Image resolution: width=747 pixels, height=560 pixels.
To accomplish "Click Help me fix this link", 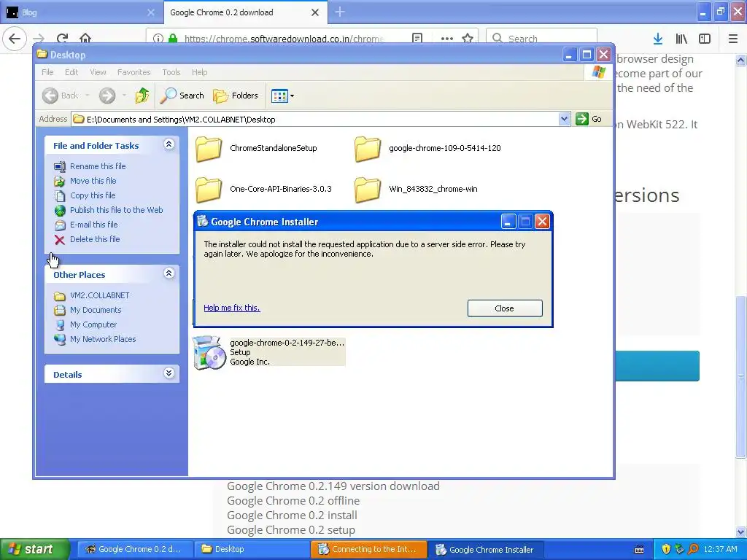I will [231, 308].
